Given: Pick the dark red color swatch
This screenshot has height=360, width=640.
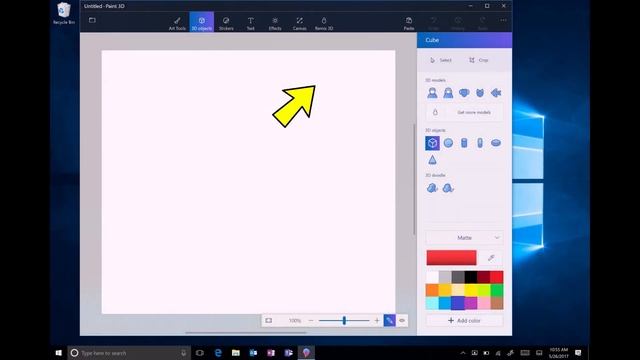Looking at the screenshot, I should tap(484, 277).
